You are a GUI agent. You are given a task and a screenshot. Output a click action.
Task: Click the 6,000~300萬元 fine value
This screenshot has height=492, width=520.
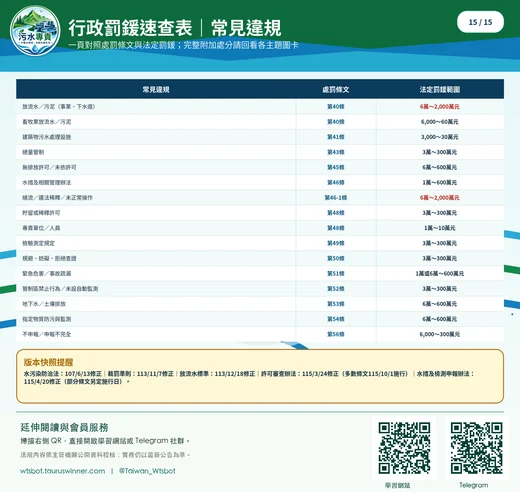[x=440, y=334]
